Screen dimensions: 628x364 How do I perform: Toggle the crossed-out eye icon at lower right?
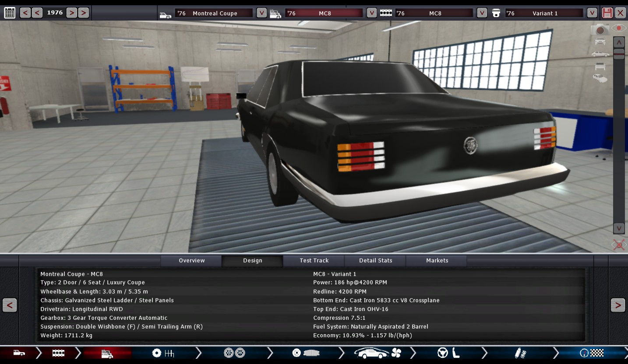pos(619,245)
